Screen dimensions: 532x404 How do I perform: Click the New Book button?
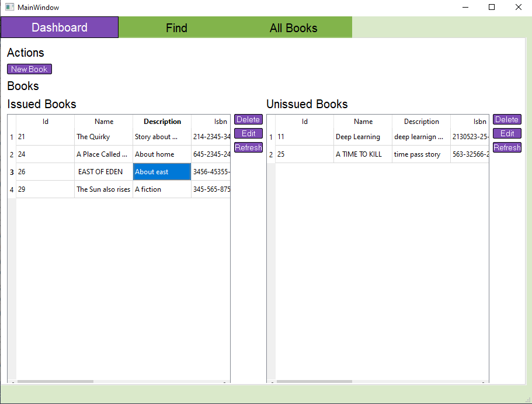(29, 68)
